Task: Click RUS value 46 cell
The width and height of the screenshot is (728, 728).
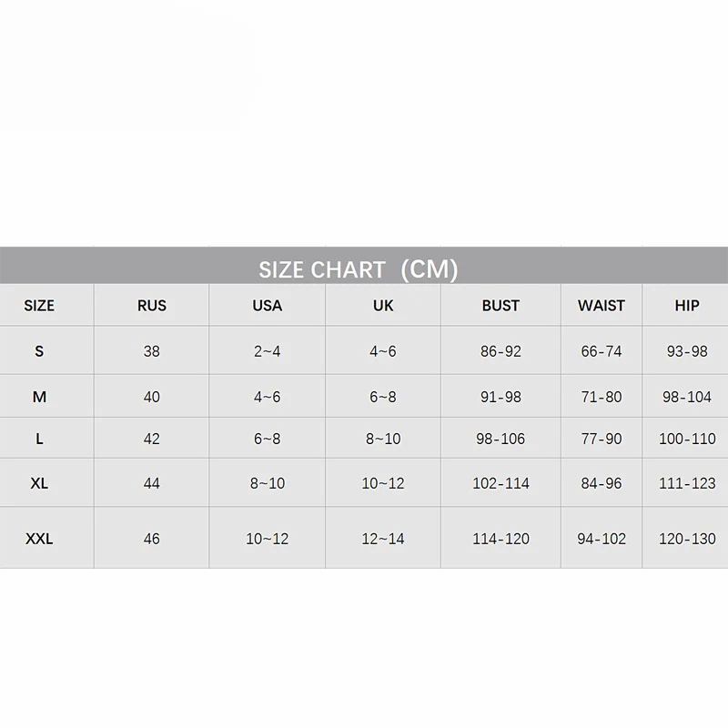Action: tap(152, 539)
